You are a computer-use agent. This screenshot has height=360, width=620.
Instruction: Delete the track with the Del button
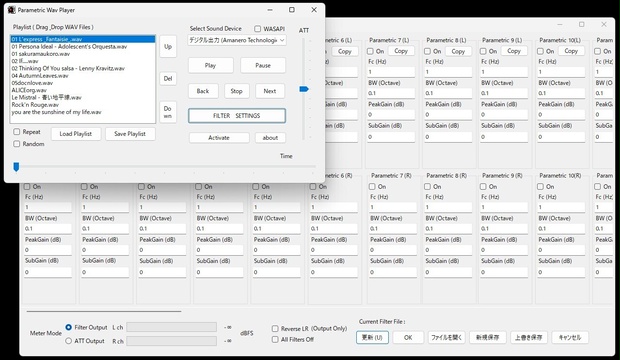click(x=168, y=79)
